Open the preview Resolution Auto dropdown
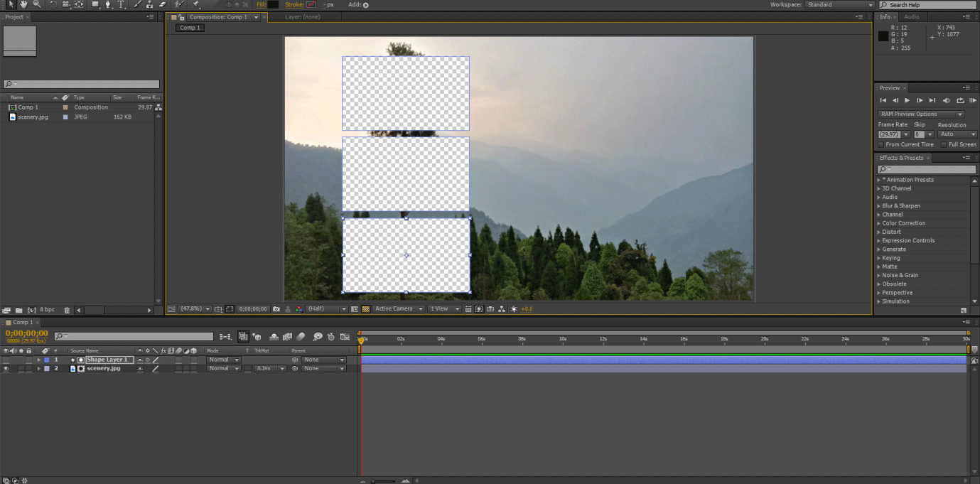Screen dimensions: 980x484 [957, 134]
